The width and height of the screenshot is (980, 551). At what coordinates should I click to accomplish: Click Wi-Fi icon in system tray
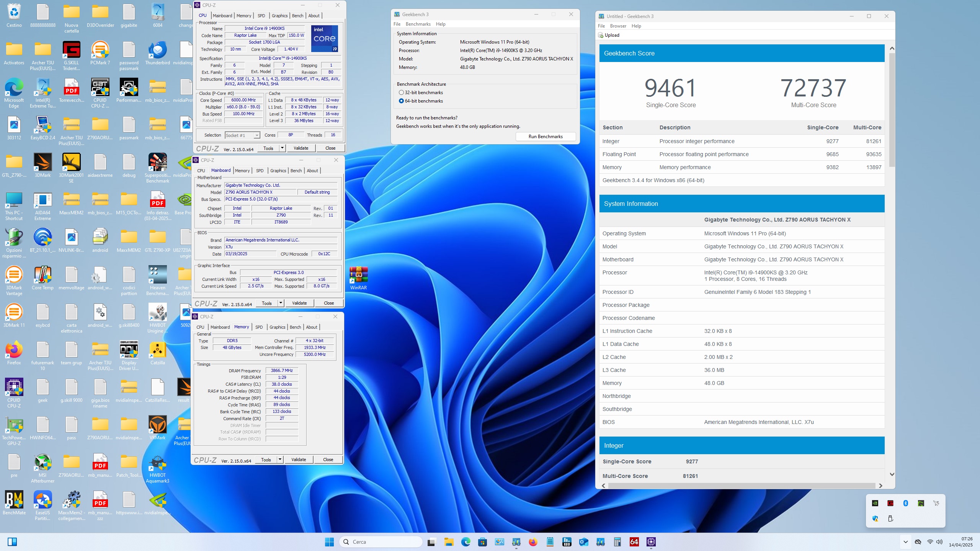coord(930,542)
